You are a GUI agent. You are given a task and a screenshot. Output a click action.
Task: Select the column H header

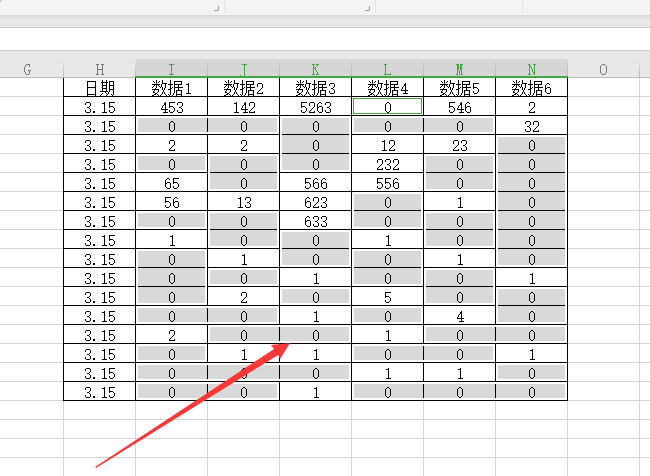pyautogui.click(x=99, y=69)
